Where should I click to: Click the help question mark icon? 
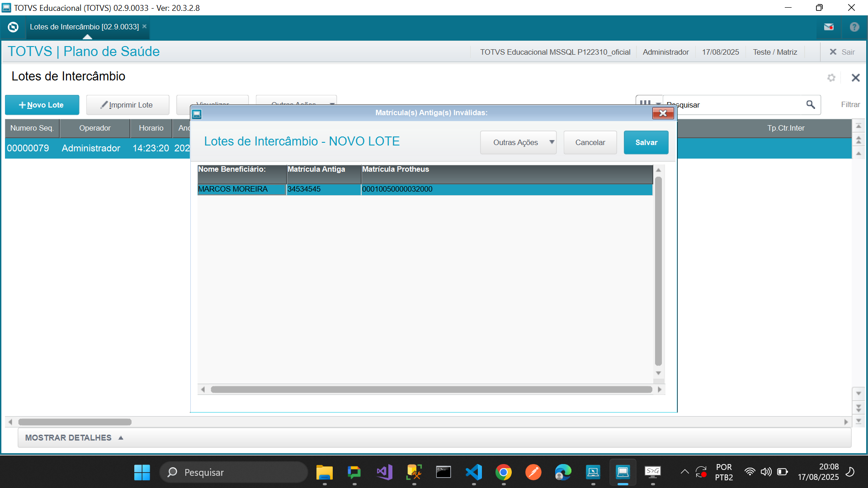[854, 27]
